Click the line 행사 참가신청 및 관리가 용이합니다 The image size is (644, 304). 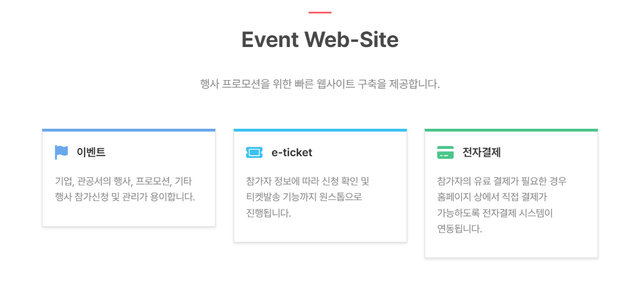pyautogui.click(x=125, y=197)
